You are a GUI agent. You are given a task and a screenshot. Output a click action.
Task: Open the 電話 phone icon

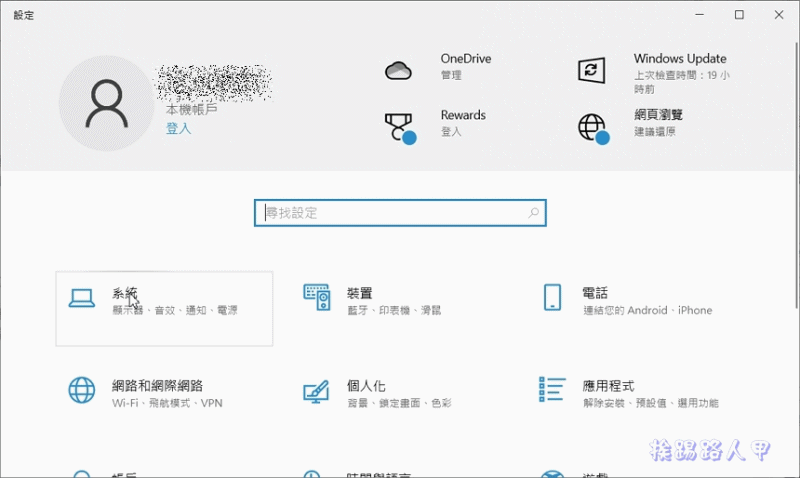[x=552, y=297]
